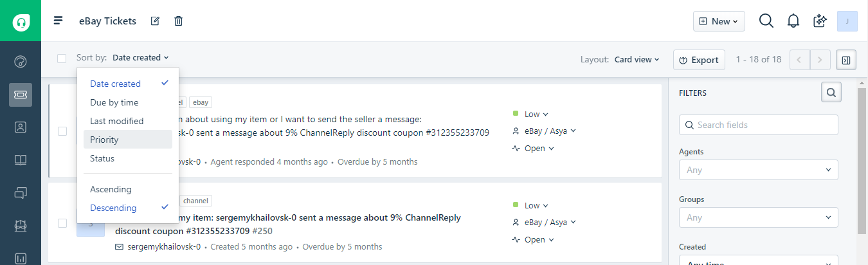Open the notifications bell
The height and width of the screenshot is (265, 868).
click(x=793, y=21)
